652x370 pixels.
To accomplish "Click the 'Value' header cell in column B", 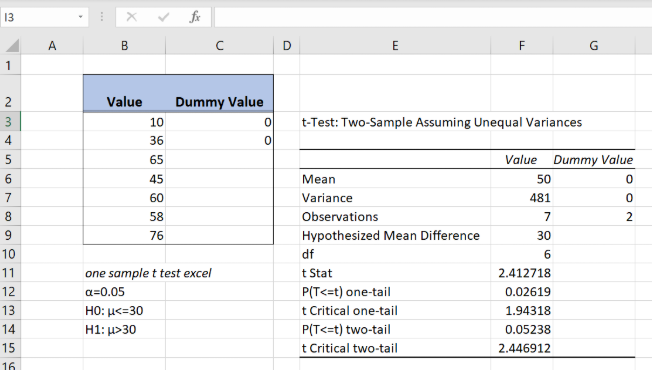I will [x=124, y=94].
